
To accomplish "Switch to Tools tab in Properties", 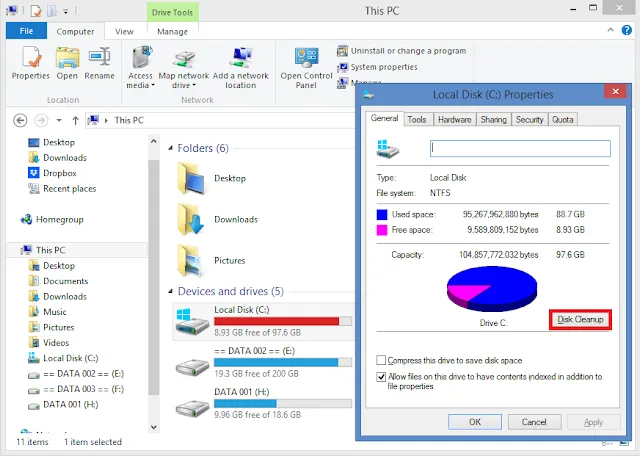I will point(417,120).
